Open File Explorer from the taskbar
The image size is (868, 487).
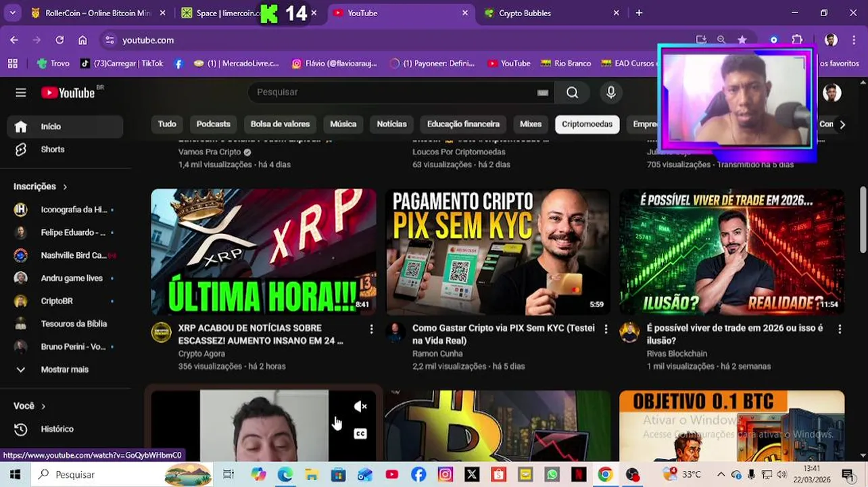[311, 474]
